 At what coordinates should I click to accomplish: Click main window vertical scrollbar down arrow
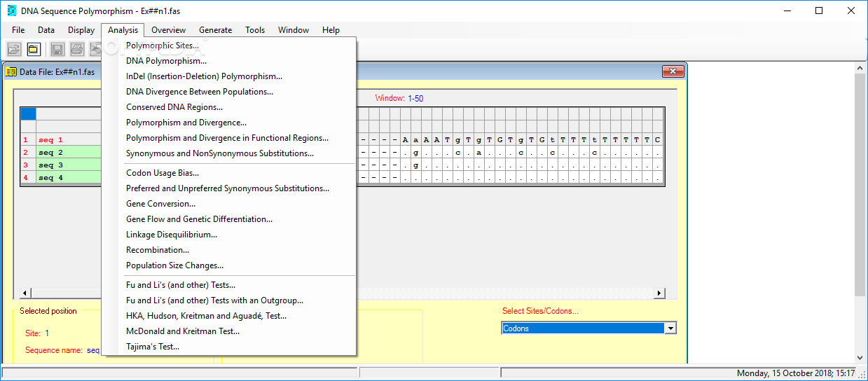tap(861, 358)
